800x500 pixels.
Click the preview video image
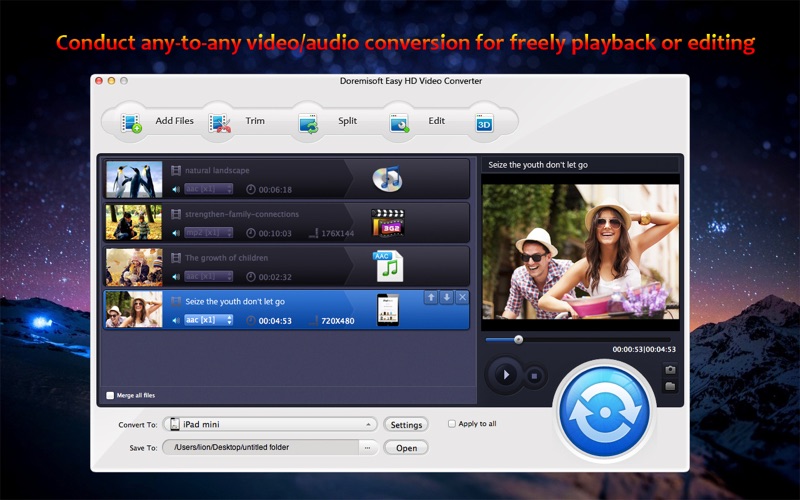tap(581, 252)
